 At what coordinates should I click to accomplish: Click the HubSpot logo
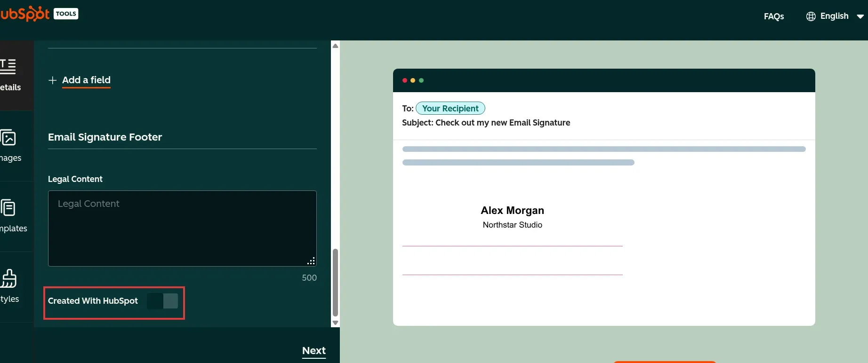24,14
